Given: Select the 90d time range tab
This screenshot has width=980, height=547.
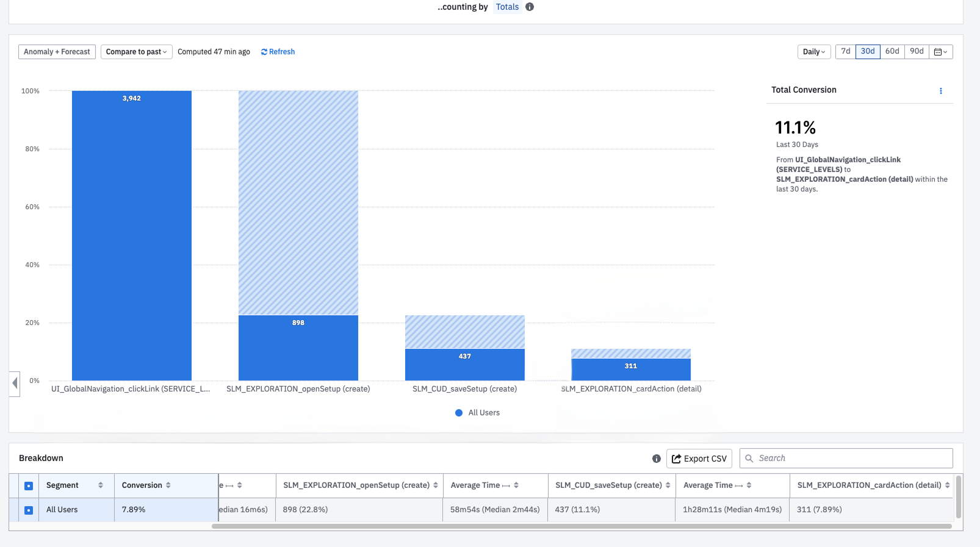Looking at the screenshot, I should pos(917,51).
